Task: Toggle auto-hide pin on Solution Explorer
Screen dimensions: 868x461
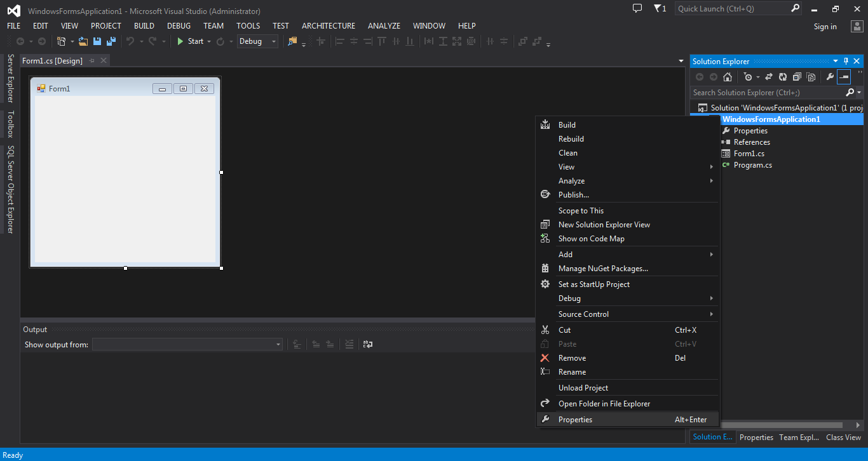Action: tap(846, 61)
